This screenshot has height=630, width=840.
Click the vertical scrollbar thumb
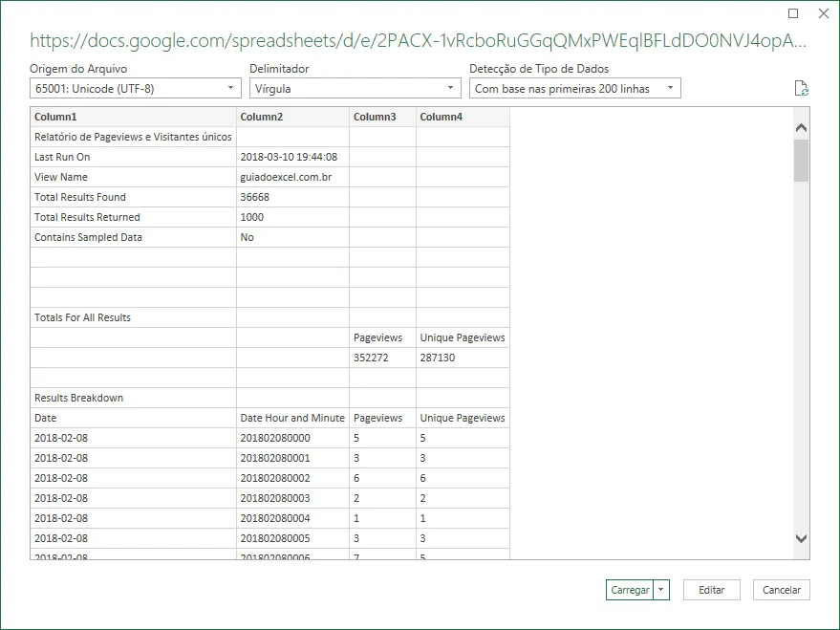click(x=802, y=161)
